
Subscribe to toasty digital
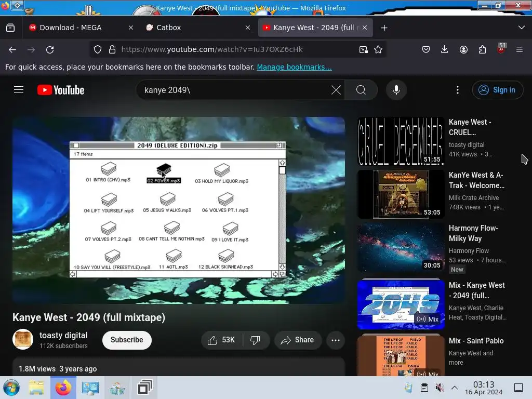click(x=127, y=340)
